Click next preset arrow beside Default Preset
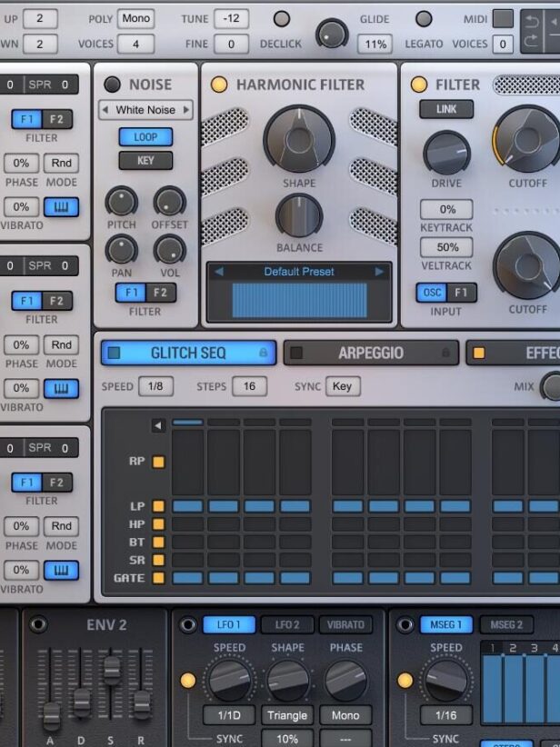This screenshot has width=560, height=747. click(380, 272)
